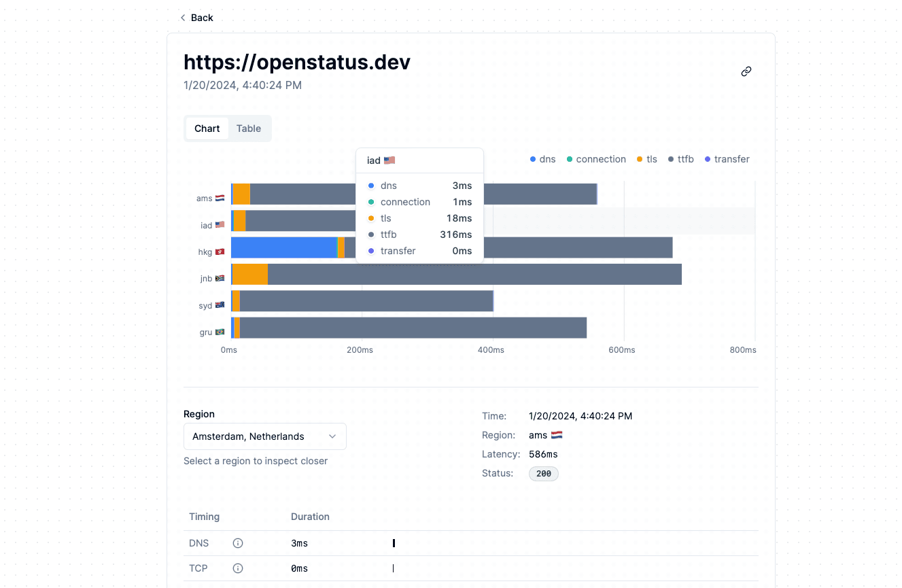Toggle the dns series in chart legend
Image resolution: width=902 pixels, height=588 pixels.
tap(542, 159)
